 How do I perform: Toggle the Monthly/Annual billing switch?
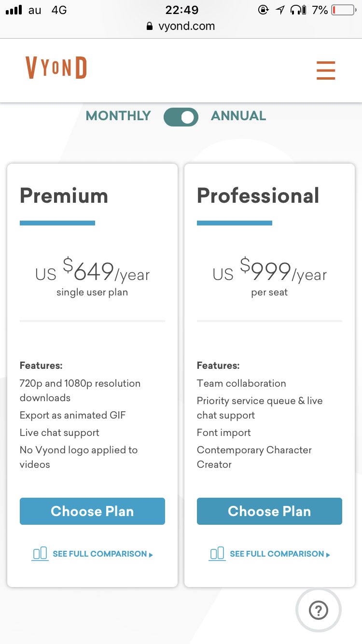click(x=181, y=117)
